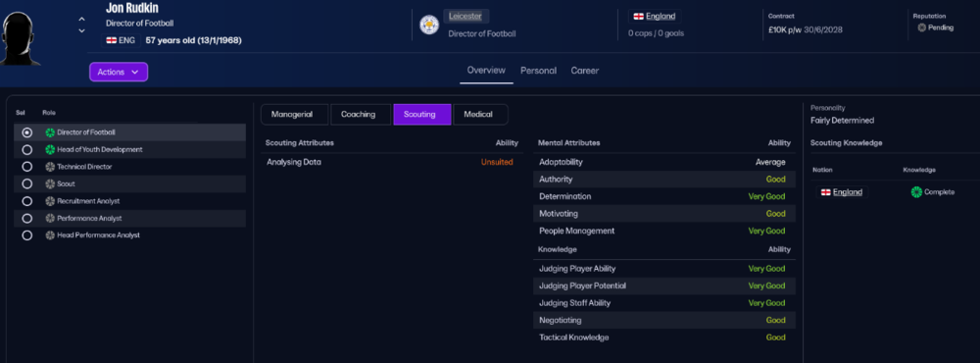Click the Leicester club badge icon

pyautogui.click(x=429, y=25)
